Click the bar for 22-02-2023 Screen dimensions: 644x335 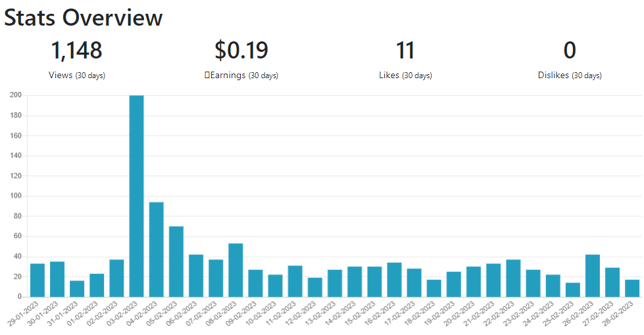(x=513, y=278)
